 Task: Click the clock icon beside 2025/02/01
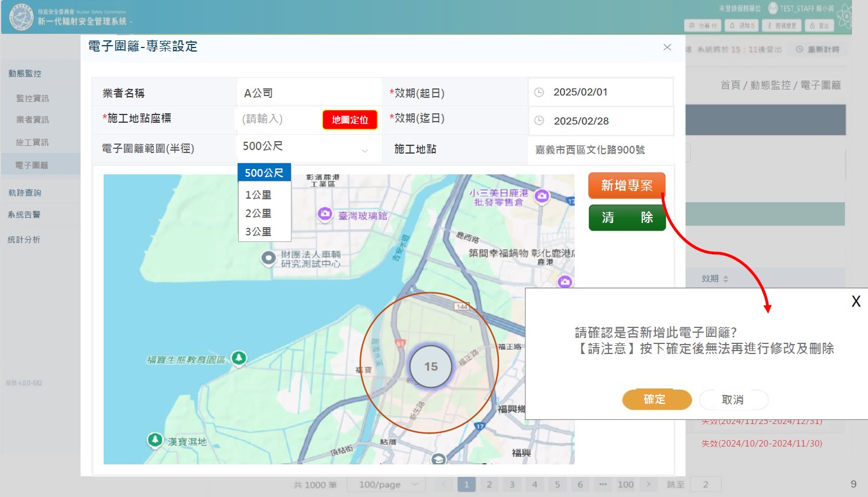click(x=539, y=93)
